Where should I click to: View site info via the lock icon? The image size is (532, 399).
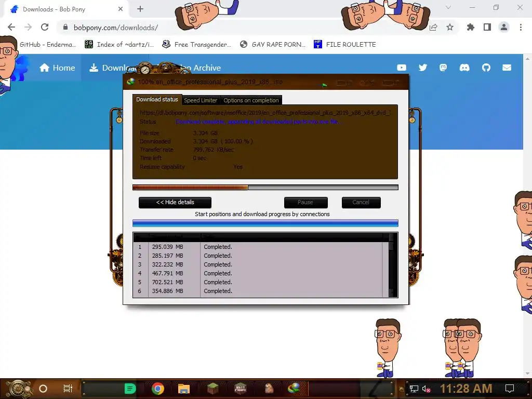pyautogui.click(x=65, y=27)
